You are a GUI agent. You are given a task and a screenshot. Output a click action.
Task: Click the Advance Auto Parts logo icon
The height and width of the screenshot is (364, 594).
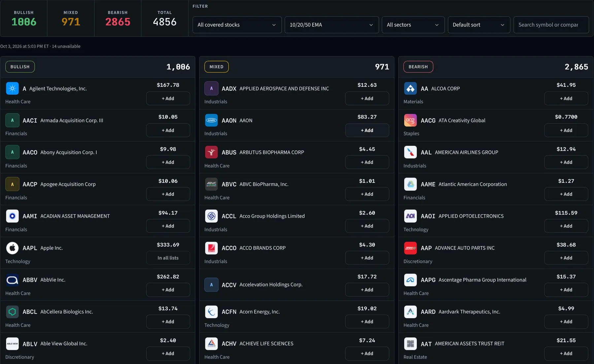pos(410,248)
